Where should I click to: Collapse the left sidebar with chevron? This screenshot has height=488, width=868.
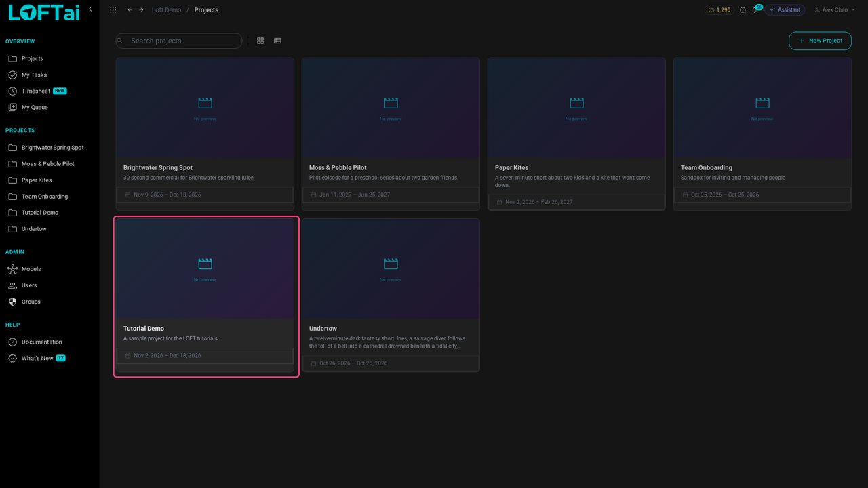90,9
